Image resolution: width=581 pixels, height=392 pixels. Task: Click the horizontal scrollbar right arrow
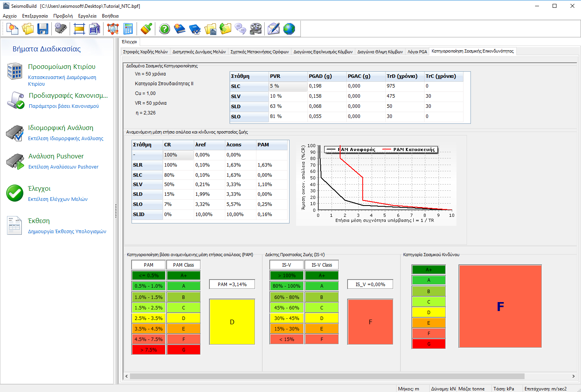(573, 376)
